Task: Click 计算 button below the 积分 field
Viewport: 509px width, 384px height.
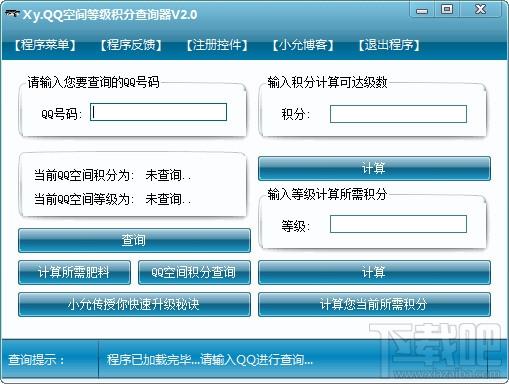Action: click(374, 168)
